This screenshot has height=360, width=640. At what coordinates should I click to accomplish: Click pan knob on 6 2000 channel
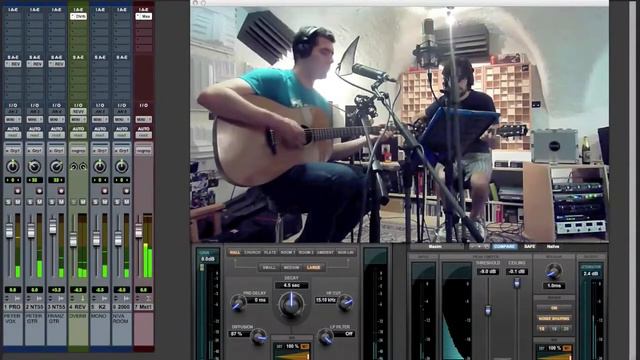121,166
